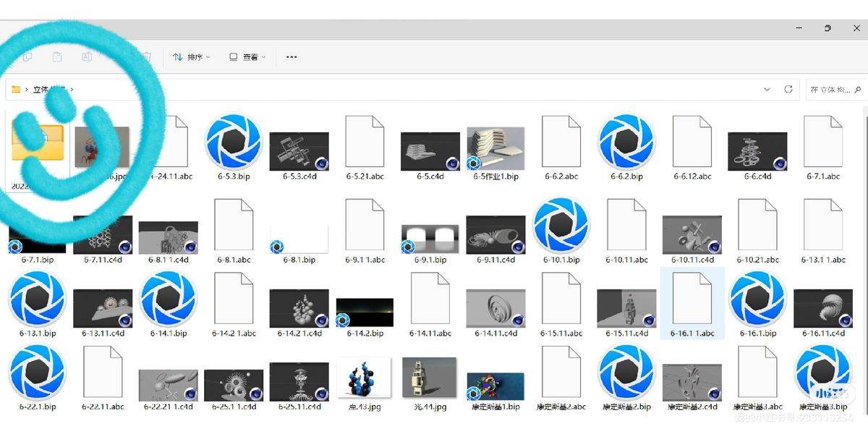Focus the folder search field
868x434 pixels.
pyautogui.click(x=836, y=90)
